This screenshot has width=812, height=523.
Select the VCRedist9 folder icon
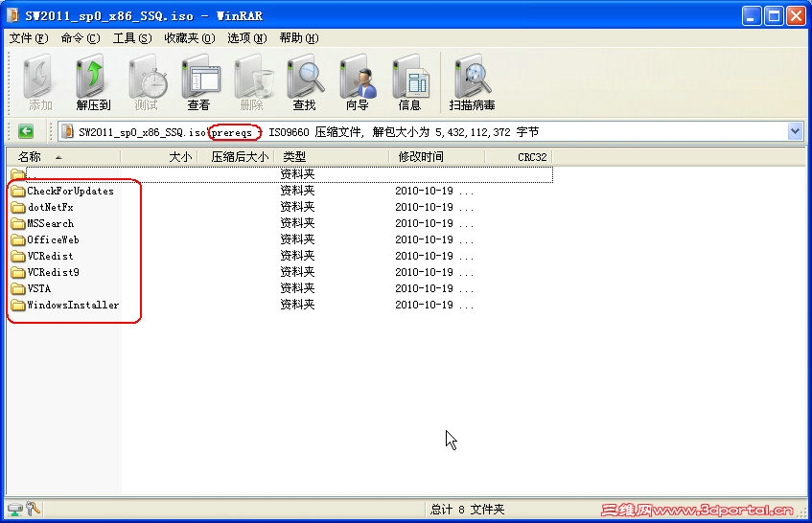point(18,273)
